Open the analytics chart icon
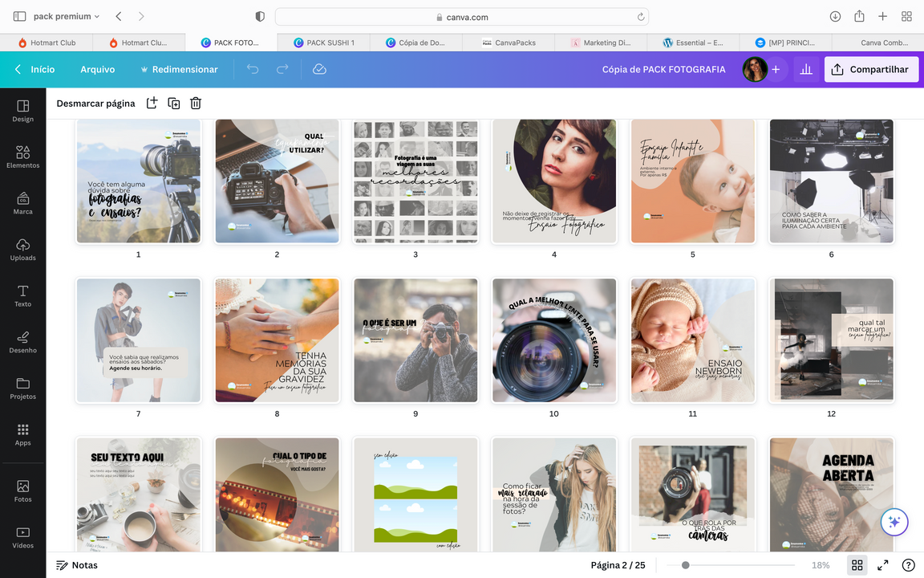The width and height of the screenshot is (924, 578). 806,70
